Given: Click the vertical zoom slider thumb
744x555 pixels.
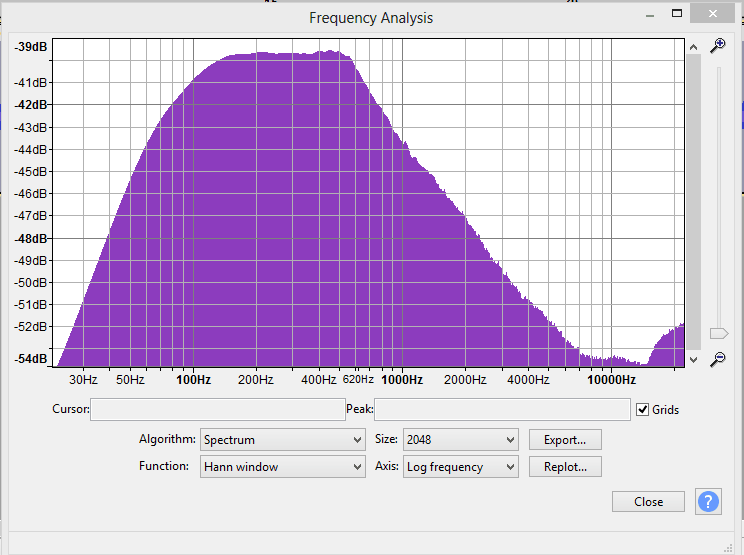Looking at the screenshot, I should (718, 333).
